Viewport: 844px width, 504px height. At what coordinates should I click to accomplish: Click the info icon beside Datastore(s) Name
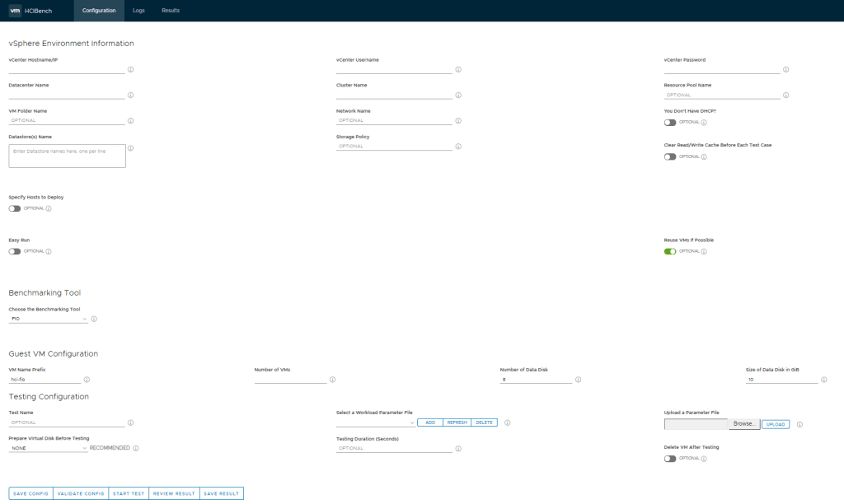130,148
